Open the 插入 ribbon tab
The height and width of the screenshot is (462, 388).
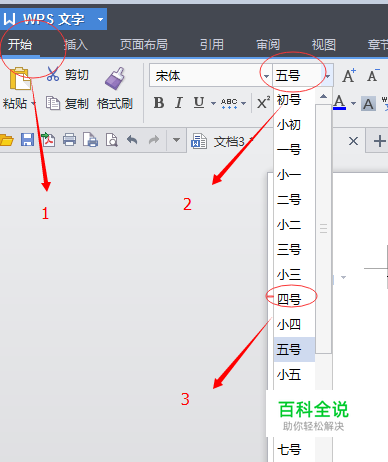[76, 44]
